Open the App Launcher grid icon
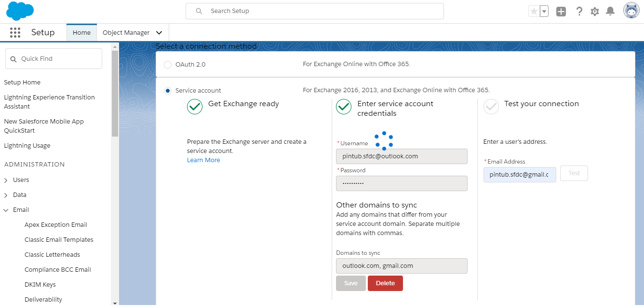644x306 pixels. 15,32
